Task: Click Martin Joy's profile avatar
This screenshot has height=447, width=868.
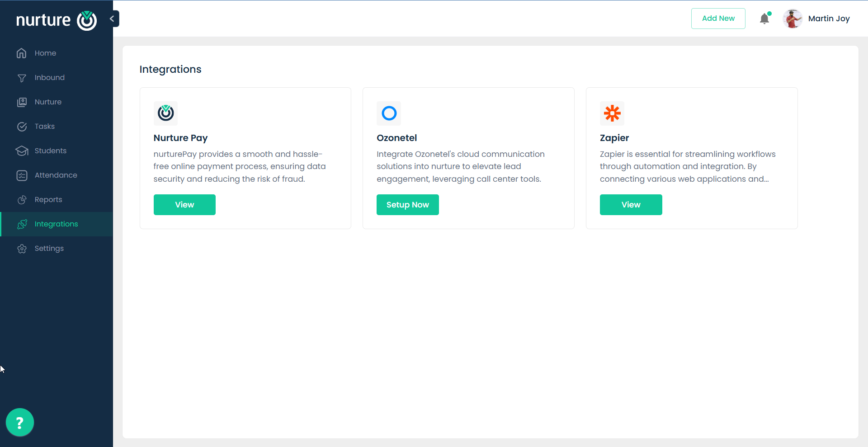Action: 793,19
